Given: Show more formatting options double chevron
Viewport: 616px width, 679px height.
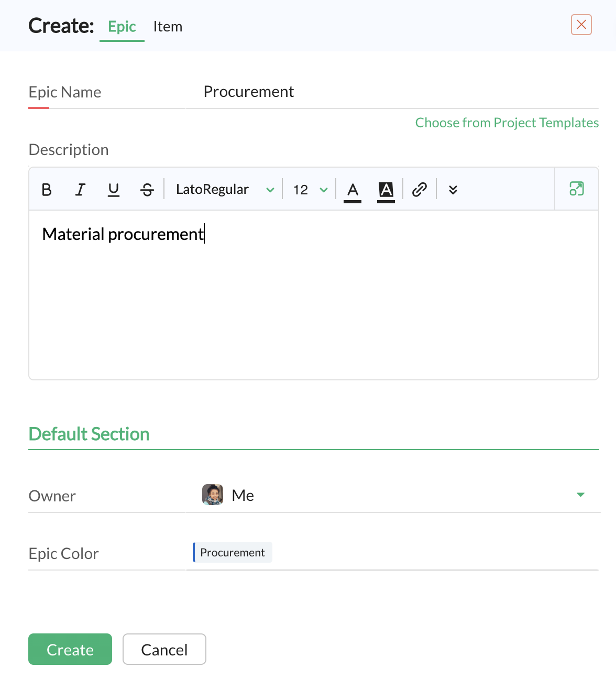Looking at the screenshot, I should (x=453, y=190).
